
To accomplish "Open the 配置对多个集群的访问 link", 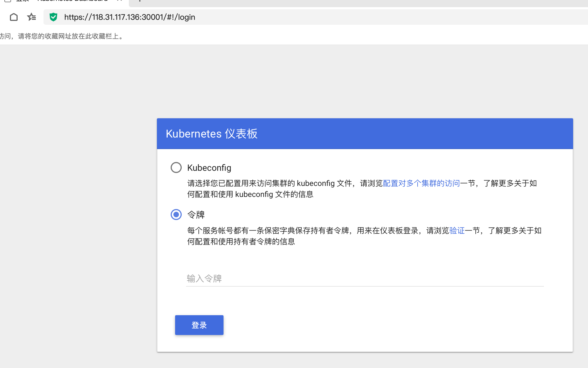I will tap(421, 183).
